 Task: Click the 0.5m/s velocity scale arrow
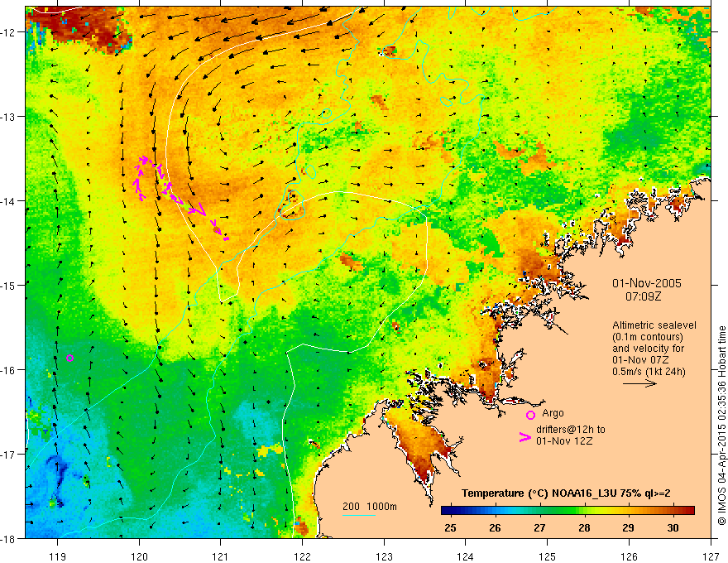click(x=639, y=383)
